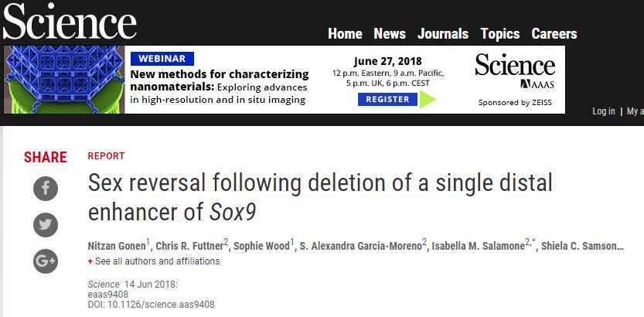Open the Journals menu
This screenshot has height=317, width=644.
[x=443, y=33]
